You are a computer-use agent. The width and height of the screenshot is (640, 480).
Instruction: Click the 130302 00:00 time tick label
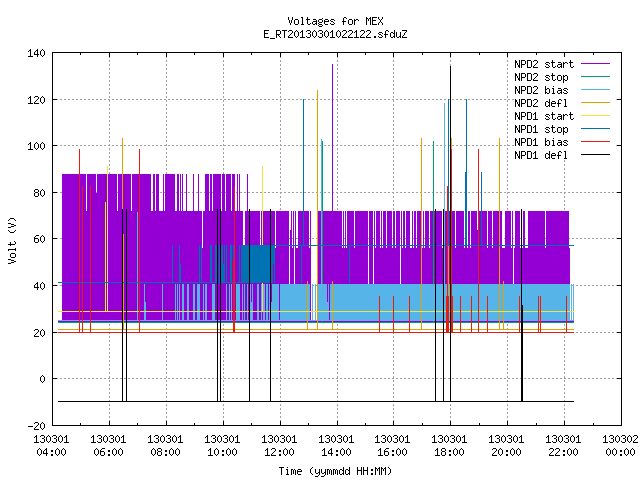pyautogui.click(x=620, y=446)
